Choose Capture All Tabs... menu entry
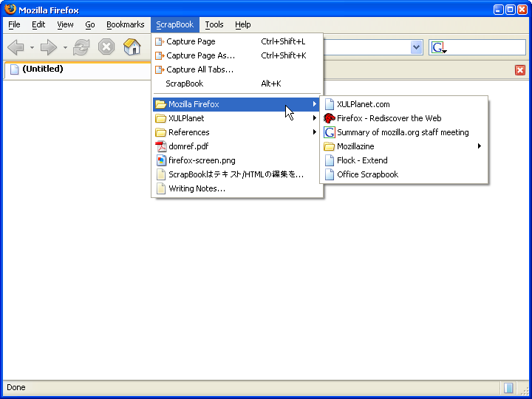The image size is (532, 399). (237, 69)
